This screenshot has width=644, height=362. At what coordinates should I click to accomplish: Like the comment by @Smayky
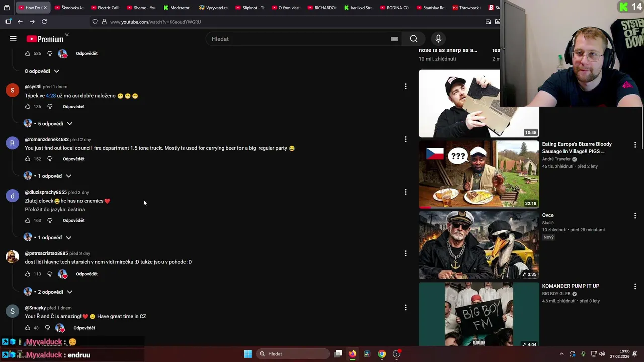[x=28, y=328]
